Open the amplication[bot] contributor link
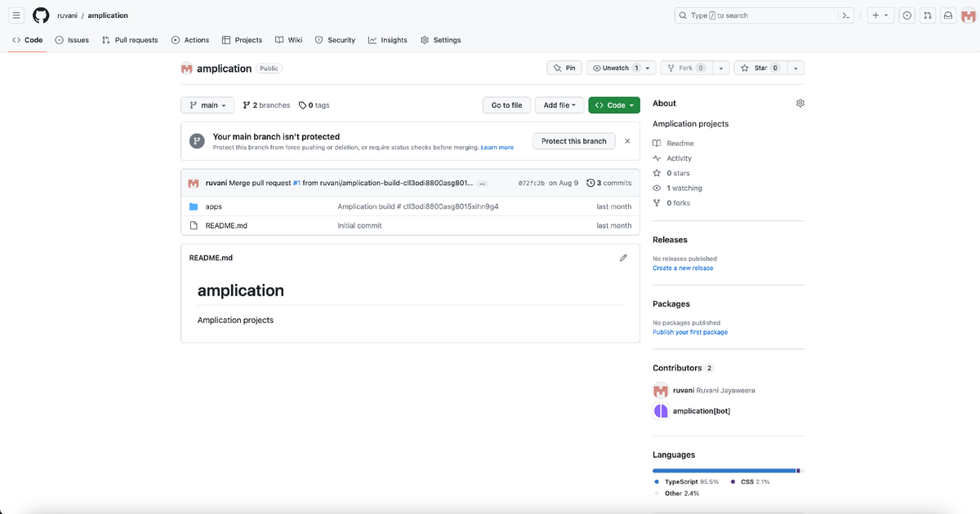This screenshot has height=514, width=980. coord(702,411)
